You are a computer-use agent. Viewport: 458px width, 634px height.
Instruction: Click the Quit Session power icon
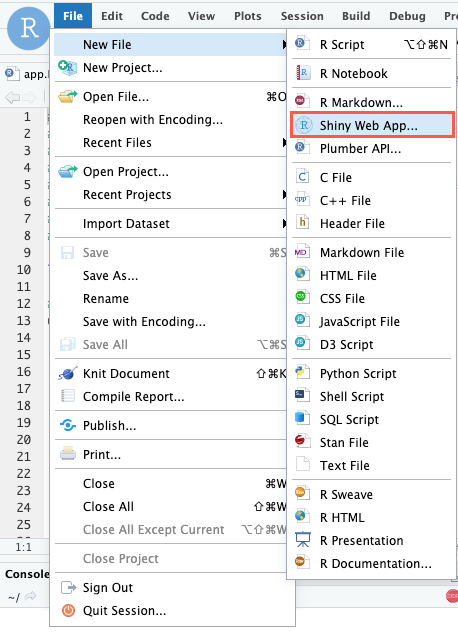coord(68,611)
